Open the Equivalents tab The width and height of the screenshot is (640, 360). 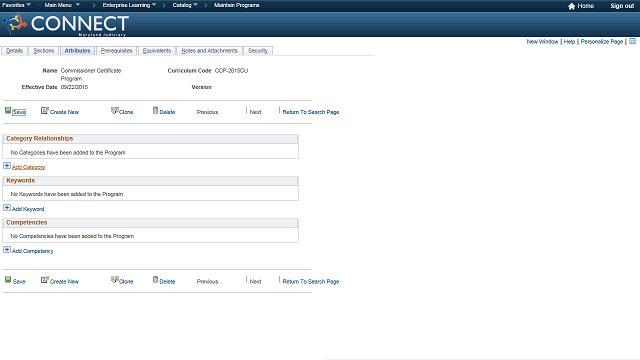click(x=157, y=51)
